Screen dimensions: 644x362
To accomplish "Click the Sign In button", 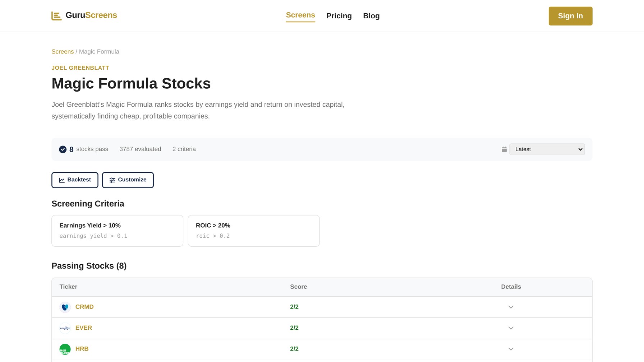I will 570,16.
